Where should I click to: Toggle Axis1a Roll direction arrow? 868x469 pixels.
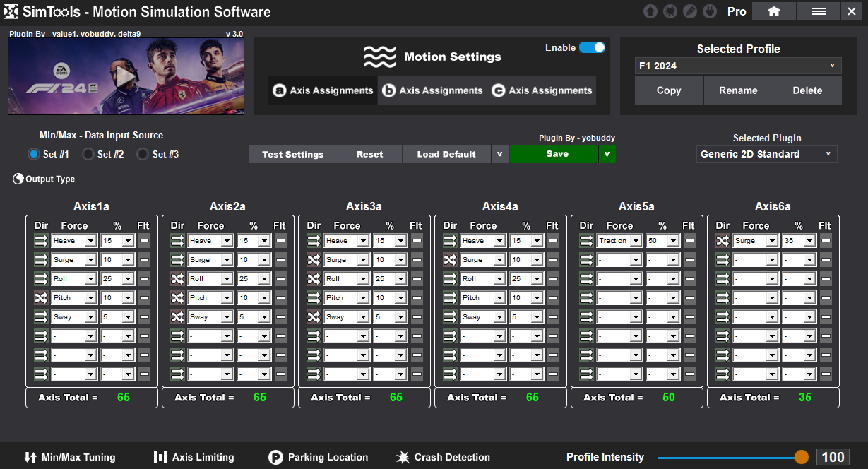[x=41, y=279]
